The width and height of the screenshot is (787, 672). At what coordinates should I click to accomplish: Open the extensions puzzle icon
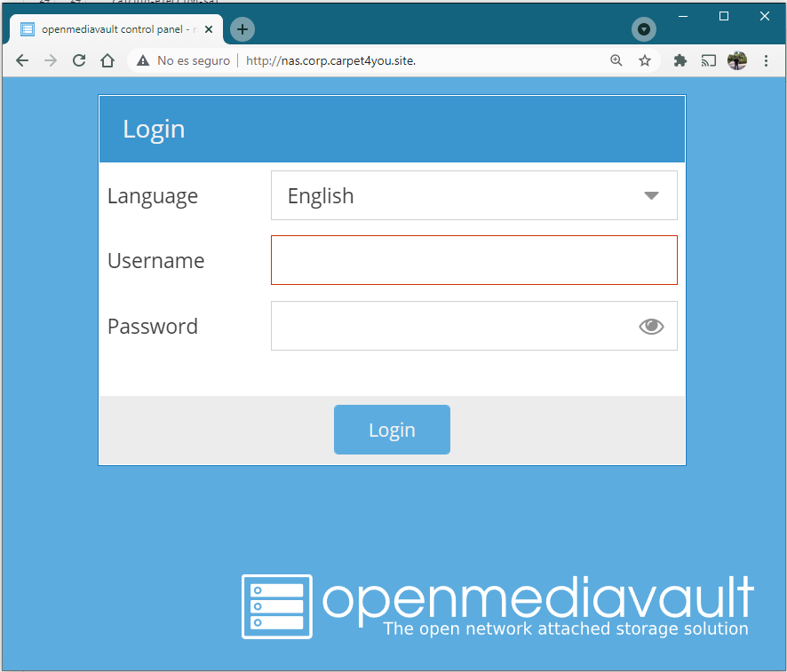(x=680, y=60)
